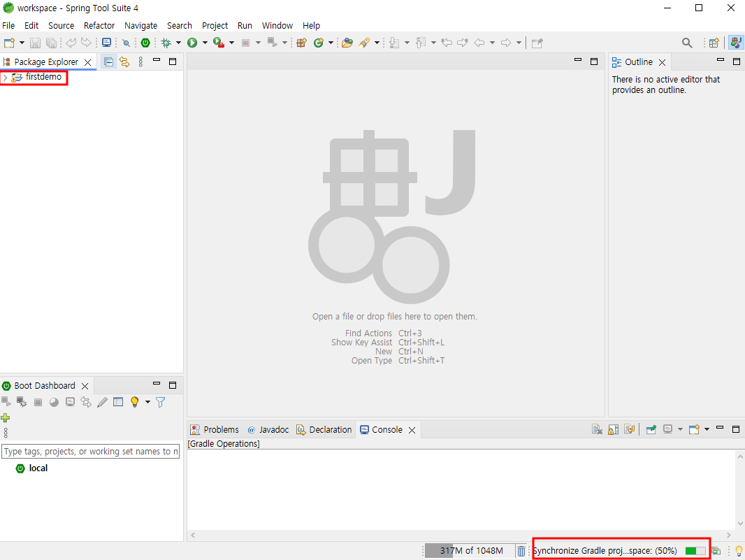Open the Run button dropdown arrow
The width and height of the screenshot is (745, 560).
tap(205, 43)
